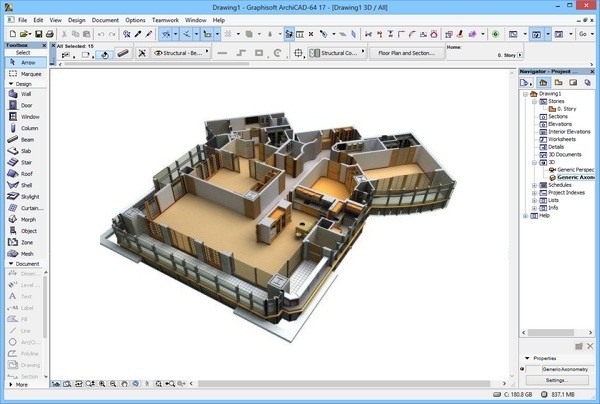The width and height of the screenshot is (600, 404).
Task: Select the Zone tool
Action: click(25, 242)
